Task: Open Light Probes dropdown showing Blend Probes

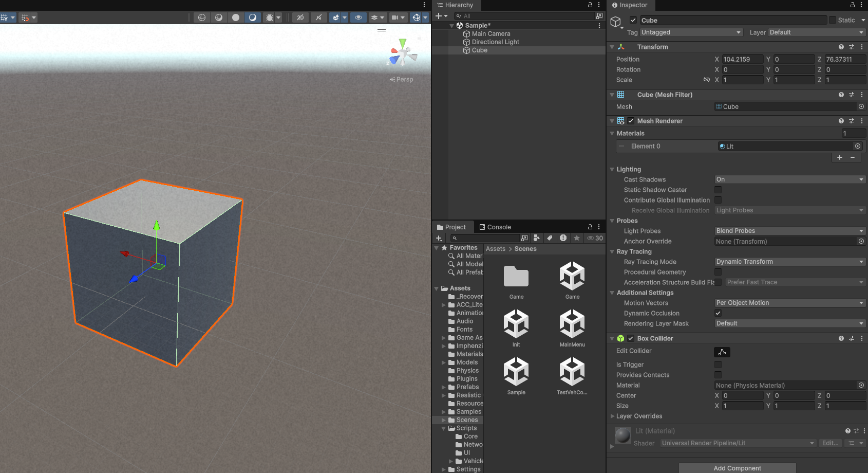Action: (x=790, y=231)
